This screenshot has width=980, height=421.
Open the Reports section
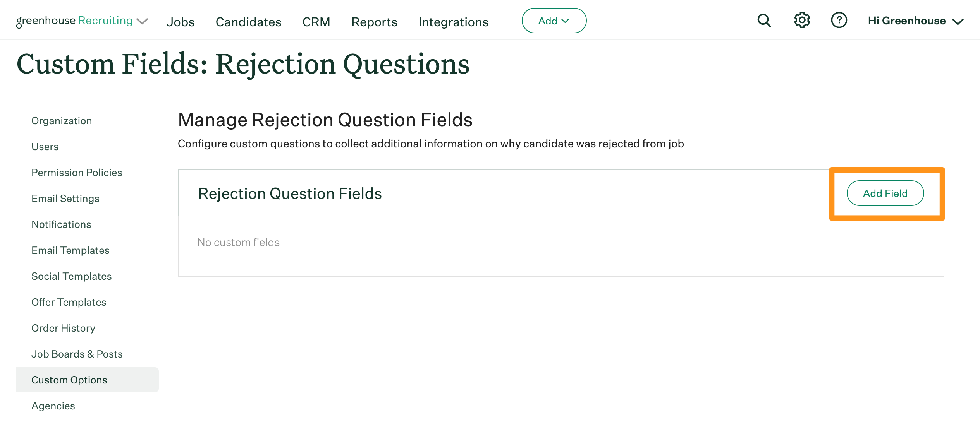pyautogui.click(x=374, y=22)
